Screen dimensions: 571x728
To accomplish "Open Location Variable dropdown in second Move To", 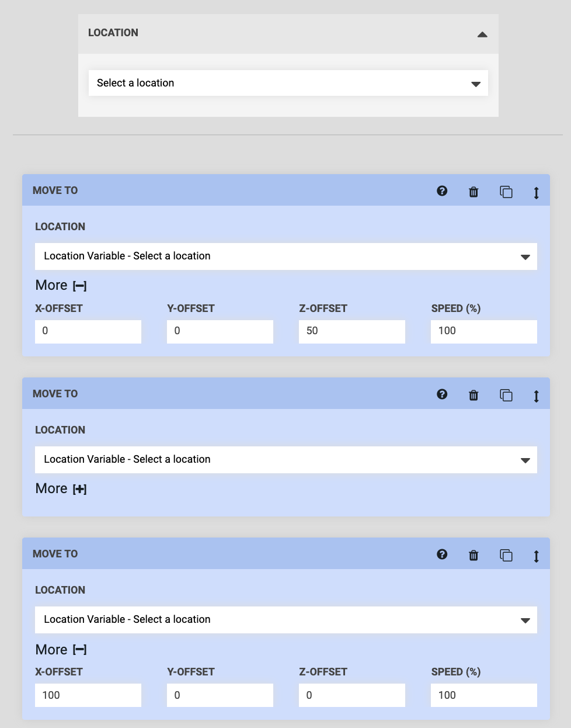I will click(x=286, y=459).
